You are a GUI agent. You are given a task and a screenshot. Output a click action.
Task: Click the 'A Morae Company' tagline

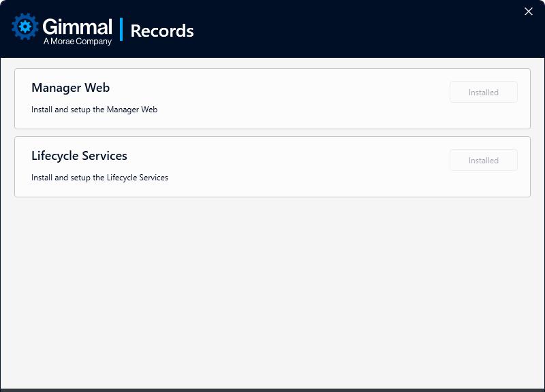click(77, 42)
